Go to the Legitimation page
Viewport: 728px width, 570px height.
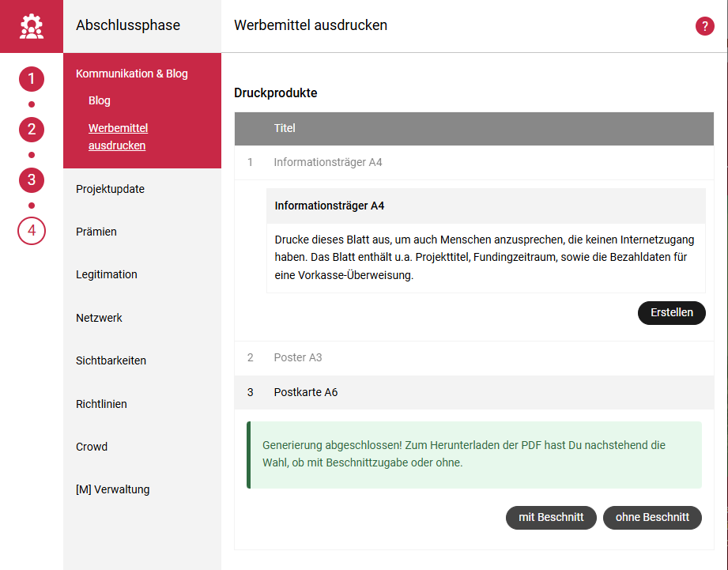[106, 274]
